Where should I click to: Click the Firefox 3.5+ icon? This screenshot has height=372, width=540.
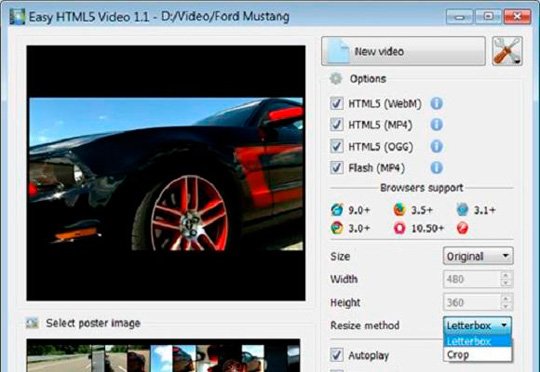coord(399,209)
